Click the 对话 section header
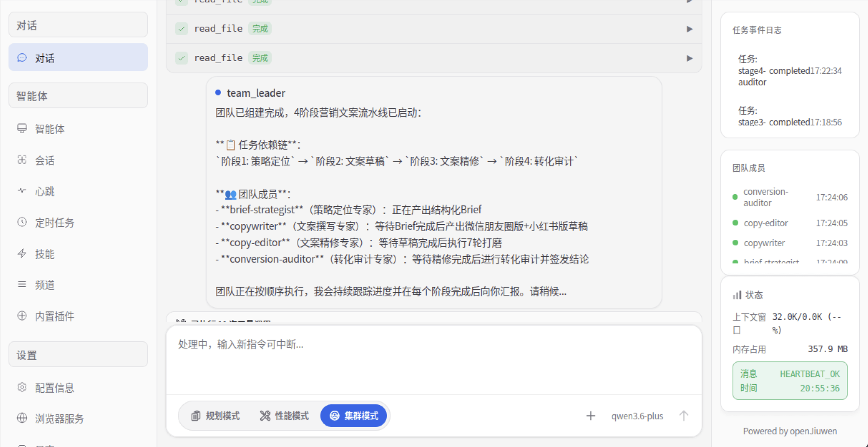Viewport: 868px width, 447px height. pyautogui.click(x=78, y=25)
